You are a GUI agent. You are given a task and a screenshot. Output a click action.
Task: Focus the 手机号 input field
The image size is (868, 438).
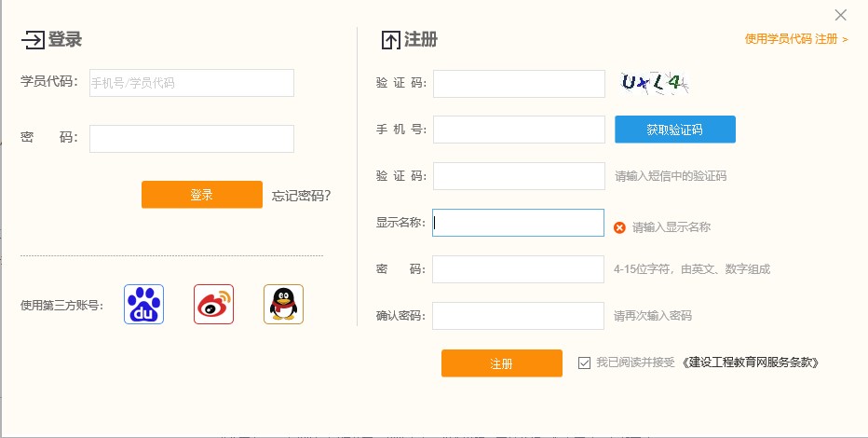(x=519, y=130)
